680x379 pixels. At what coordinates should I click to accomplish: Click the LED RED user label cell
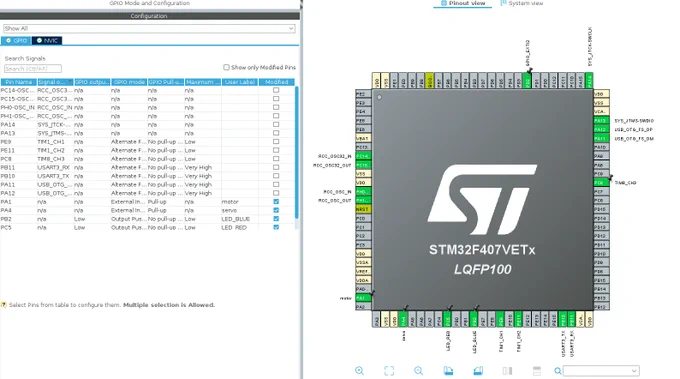(x=240, y=227)
